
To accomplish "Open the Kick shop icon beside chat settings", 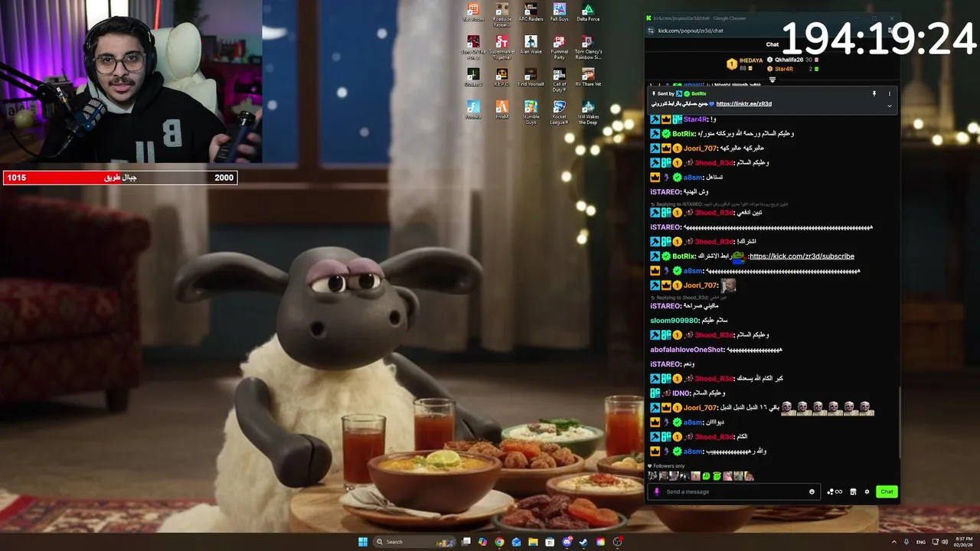I will (853, 491).
